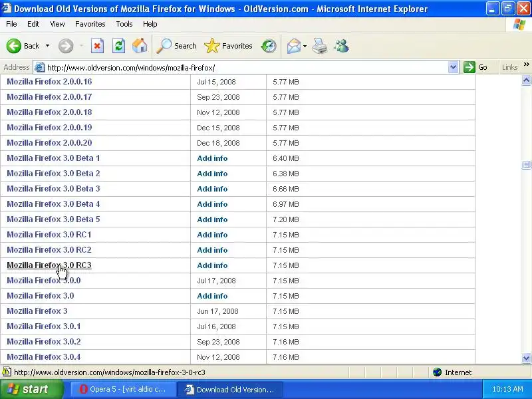532x399 pixels.
Task: Refresh the page with green arrows icon
Action: [119, 46]
